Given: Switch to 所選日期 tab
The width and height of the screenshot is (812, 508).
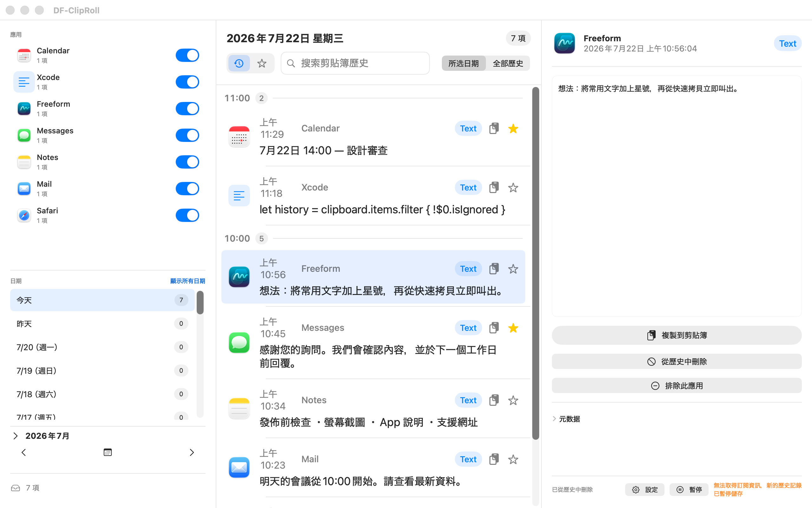Looking at the screenshot, I should (463, 63).
